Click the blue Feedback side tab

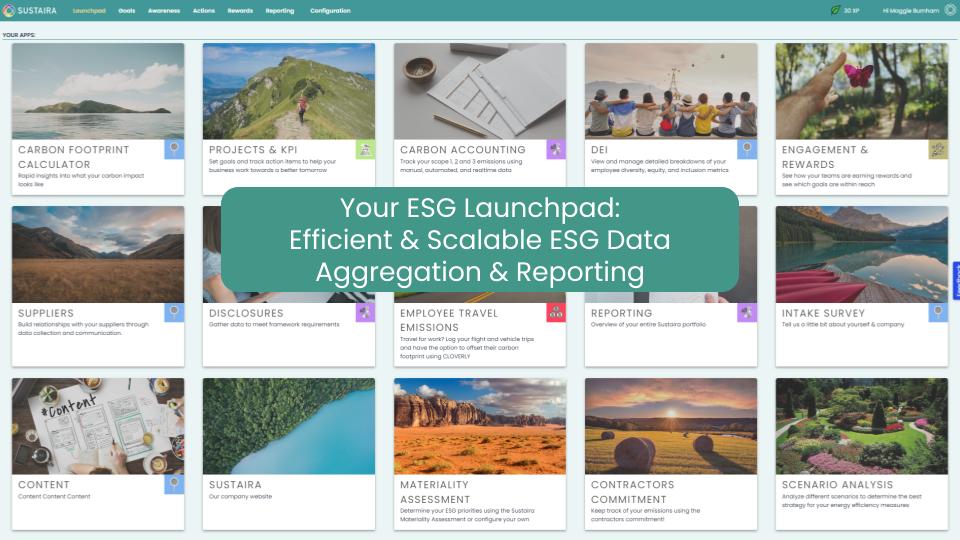(x=956, y=281)
